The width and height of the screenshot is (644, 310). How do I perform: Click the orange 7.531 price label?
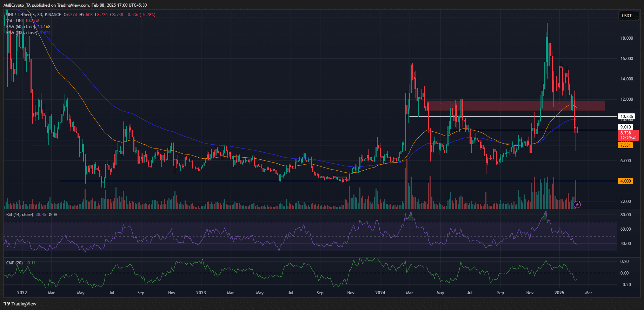(x=625, y=145)
